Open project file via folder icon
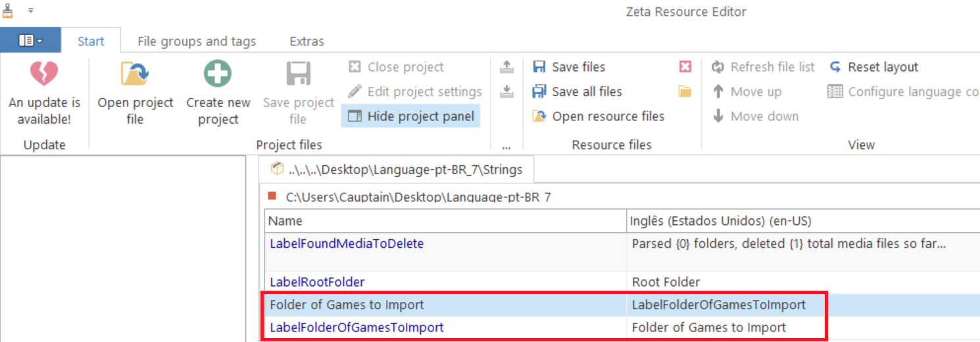 [x=135, y=74]
